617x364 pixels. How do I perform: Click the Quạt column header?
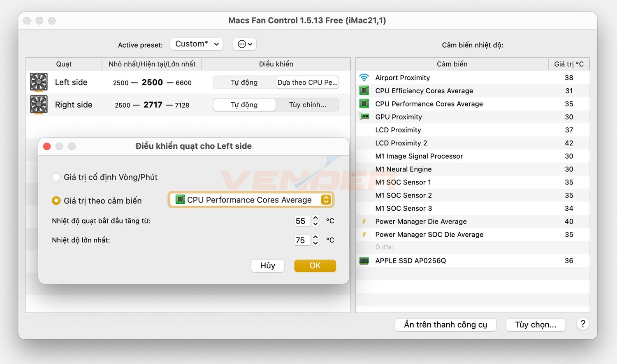click(x=64, y=64)
